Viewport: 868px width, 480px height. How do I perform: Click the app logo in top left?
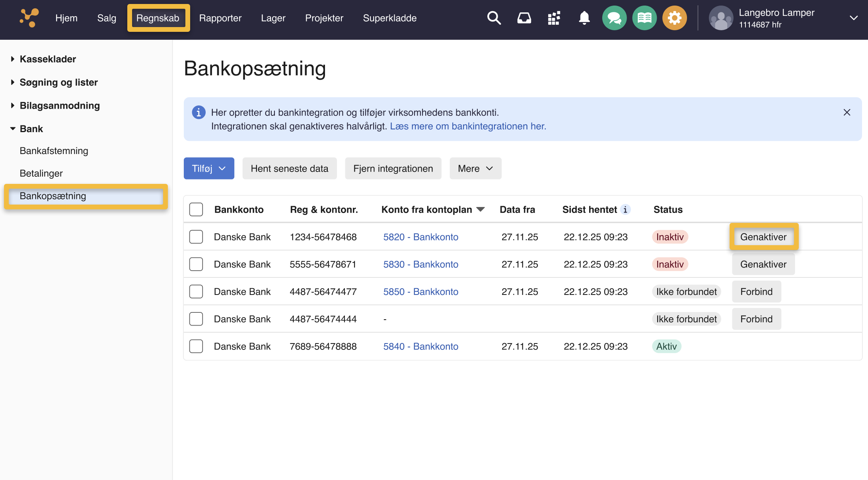tap(29, 18)
